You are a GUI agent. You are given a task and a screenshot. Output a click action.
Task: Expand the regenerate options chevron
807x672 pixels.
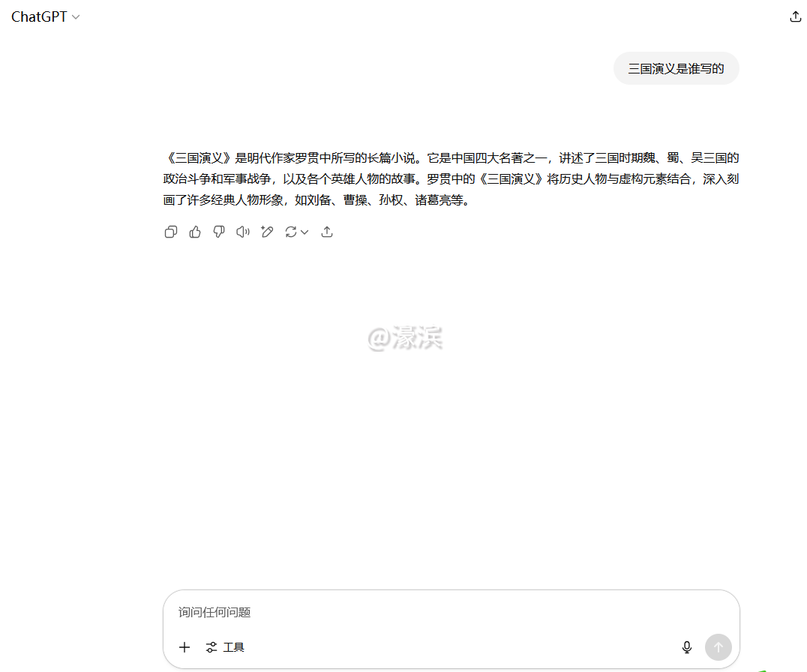[304, 232]
